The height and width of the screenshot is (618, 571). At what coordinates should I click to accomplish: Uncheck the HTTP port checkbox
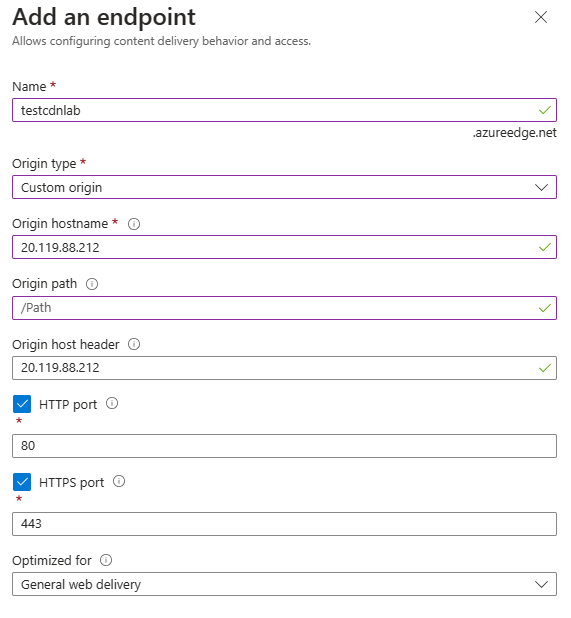pyautogui.click(x=22, y=404)
